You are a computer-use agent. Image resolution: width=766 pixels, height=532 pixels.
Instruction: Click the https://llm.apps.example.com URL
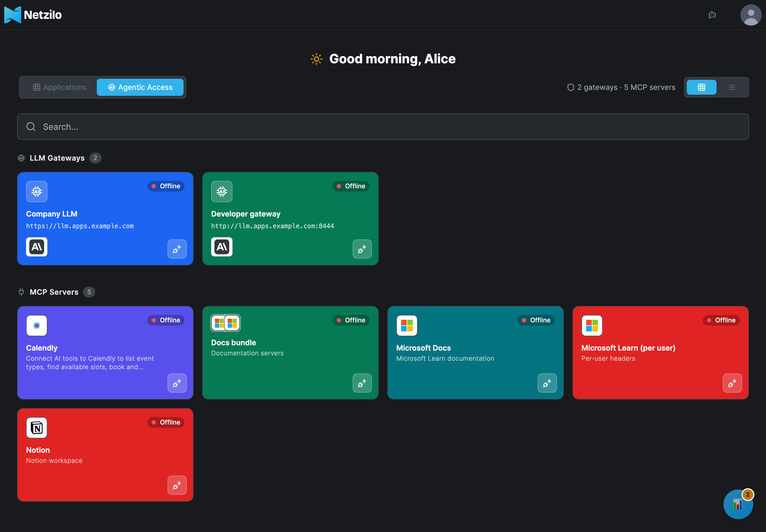(x=80, y=226)
